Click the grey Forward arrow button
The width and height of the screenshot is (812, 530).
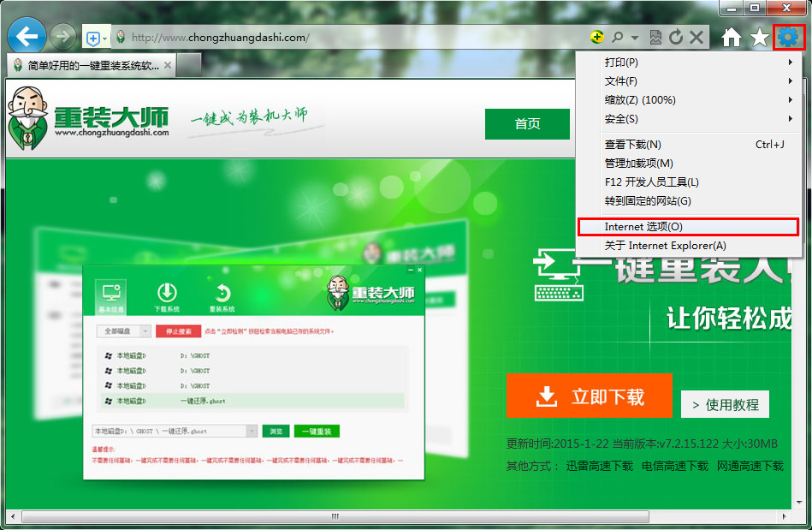[63, 37]
